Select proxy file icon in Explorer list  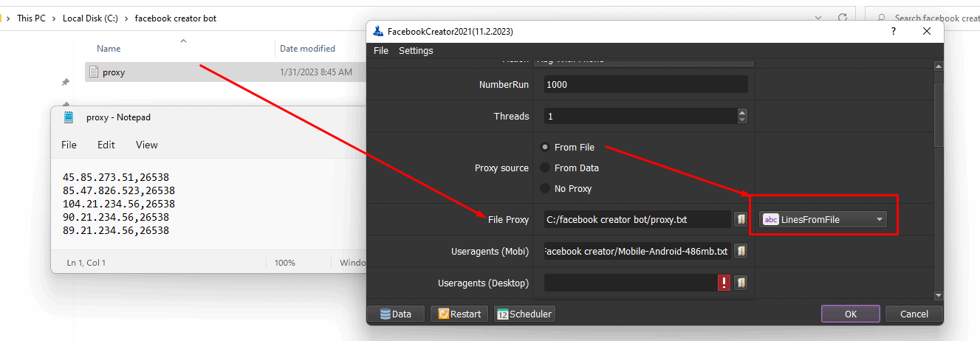tap(94, 72)
